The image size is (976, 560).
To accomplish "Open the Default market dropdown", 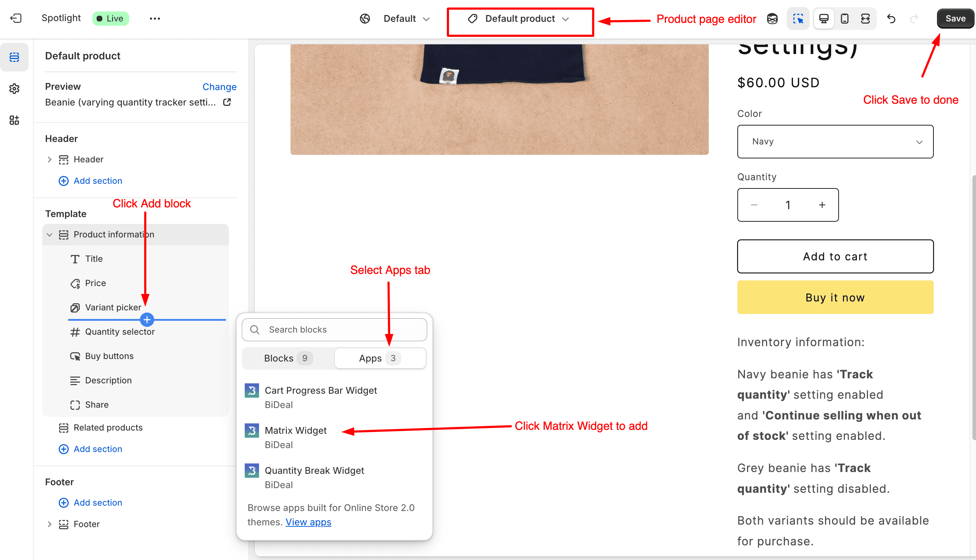I will (x=407, y=19).
